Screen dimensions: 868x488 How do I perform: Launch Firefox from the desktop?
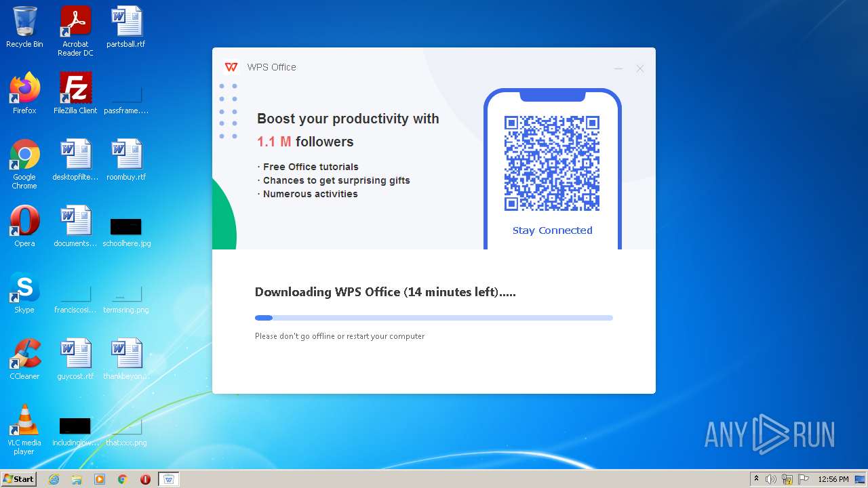tap(24, 94)
